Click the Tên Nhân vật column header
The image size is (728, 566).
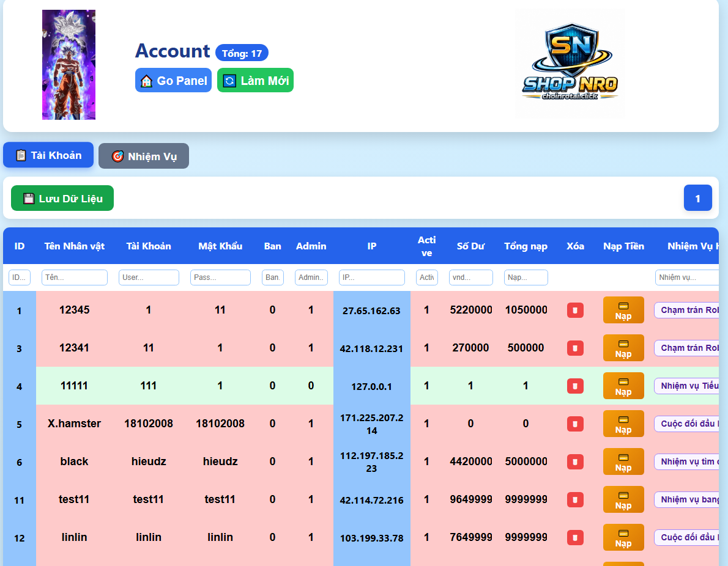click(x=74, y=246)
